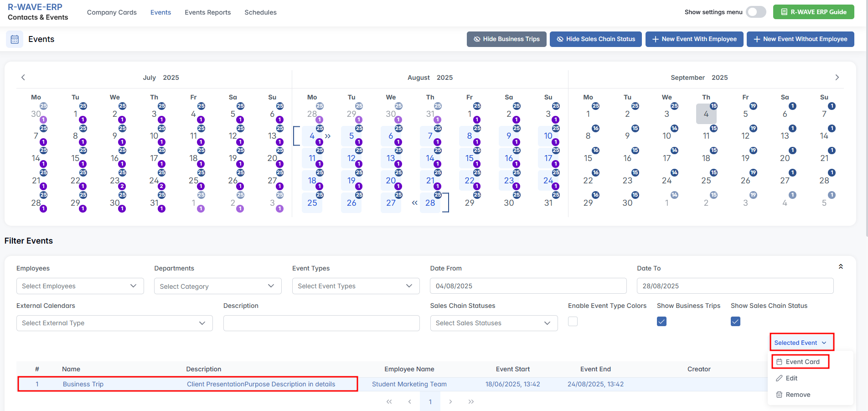Go to previous month with left arrow
The height and width of the screenshot is (411, 868).
click(23, 78)
